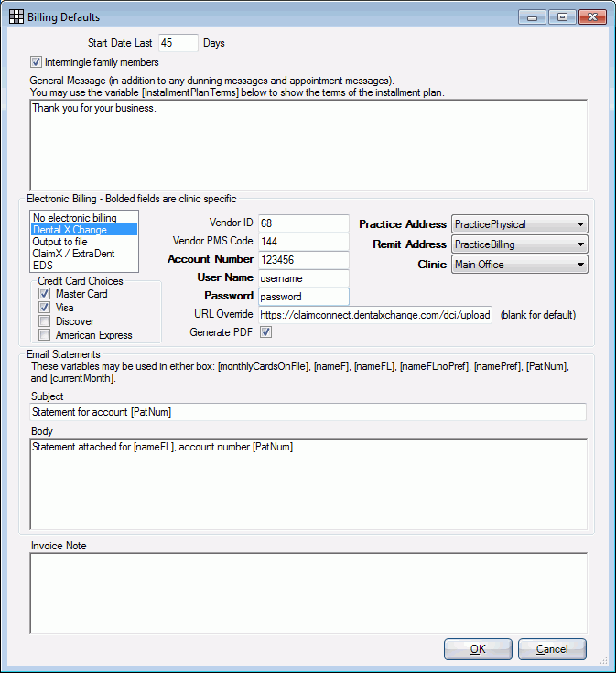616x673 pixels.
Task: Select Dental X Change billing option
Action: click(x=84, y=230)
